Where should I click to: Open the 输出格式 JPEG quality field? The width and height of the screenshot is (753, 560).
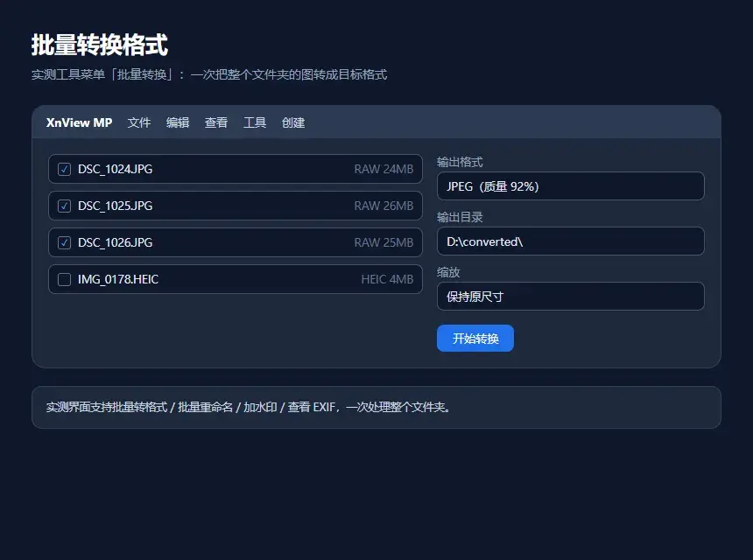click(571, 186)
